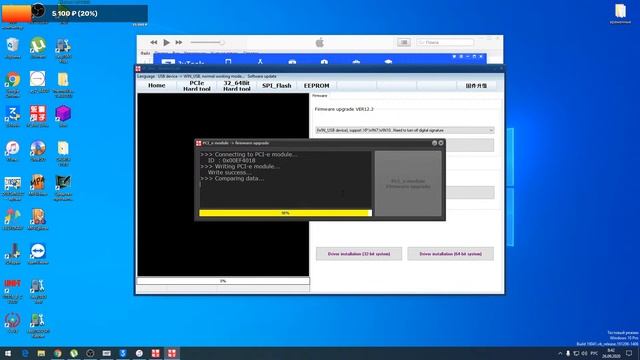
Task: Open uTorrent from the taskbar
Action: click(x=74, y=353)
